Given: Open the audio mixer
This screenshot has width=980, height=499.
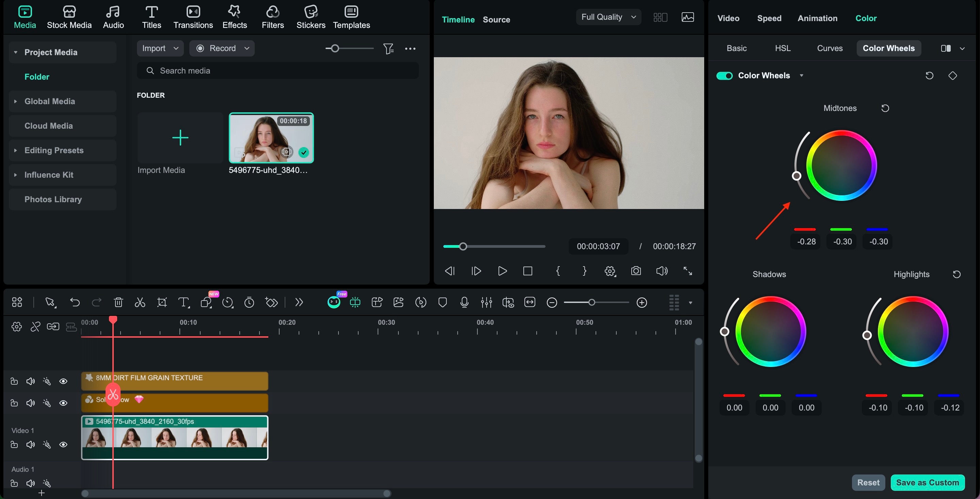Looking at the screenshot, I should pos(487,302).
